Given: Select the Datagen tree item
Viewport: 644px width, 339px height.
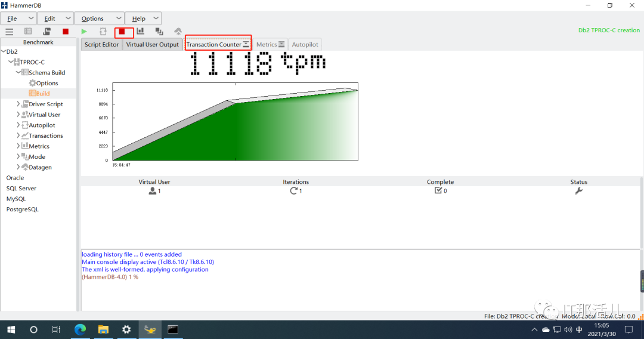Looking at the screenshot, I should pos(36,167).
